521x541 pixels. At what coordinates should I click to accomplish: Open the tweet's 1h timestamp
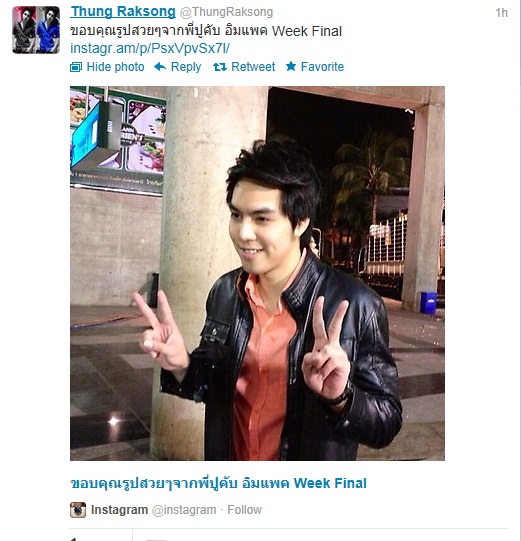501,13
